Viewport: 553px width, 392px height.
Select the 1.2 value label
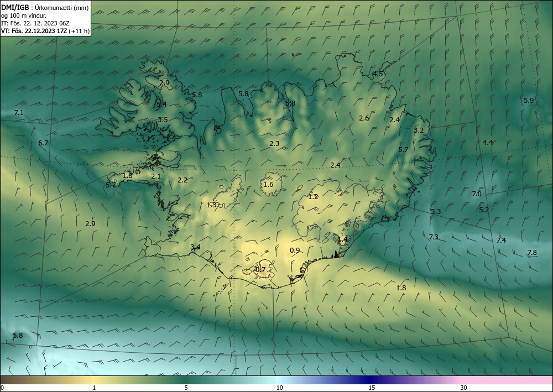point(313,197)
